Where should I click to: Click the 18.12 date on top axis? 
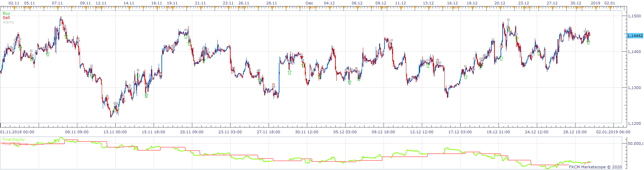coord(472,3)
